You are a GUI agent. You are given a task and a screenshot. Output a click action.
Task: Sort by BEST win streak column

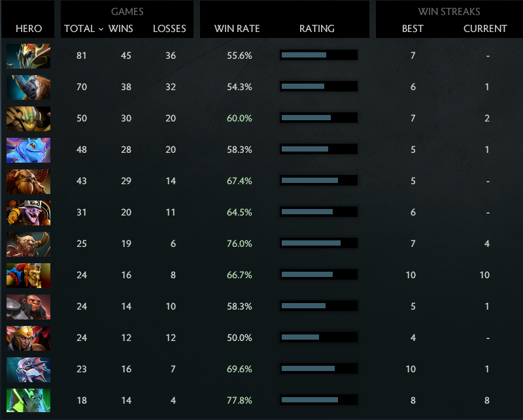click(x=413, y=28)
